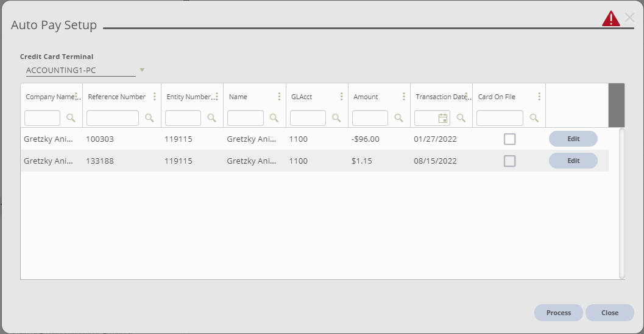644x334 pixels.
Task: Click the GLAcct filter search icon
Action: [336, 118]
